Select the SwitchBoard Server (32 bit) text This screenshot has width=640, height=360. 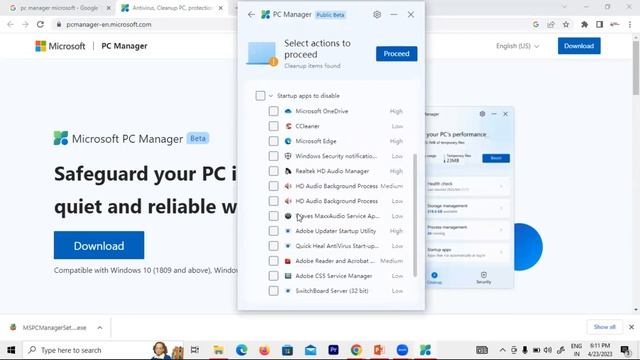(x=331, y=291)
